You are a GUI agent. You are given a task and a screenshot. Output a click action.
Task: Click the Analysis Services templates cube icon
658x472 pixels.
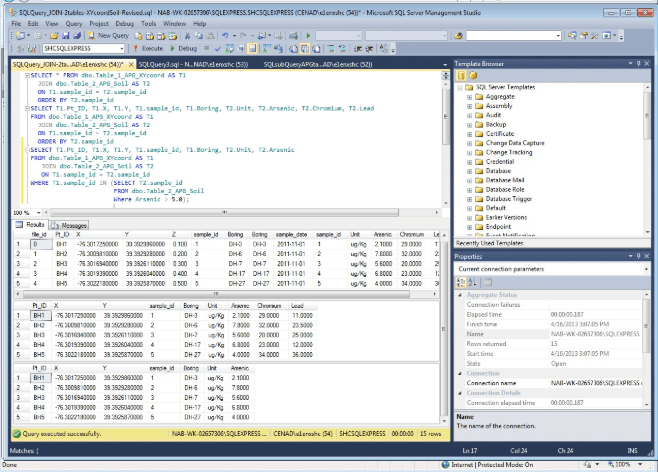[x=471, y=76]
